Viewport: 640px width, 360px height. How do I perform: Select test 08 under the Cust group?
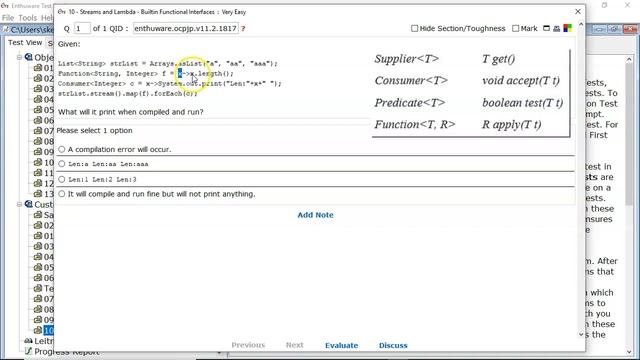[x=44, y=309]
